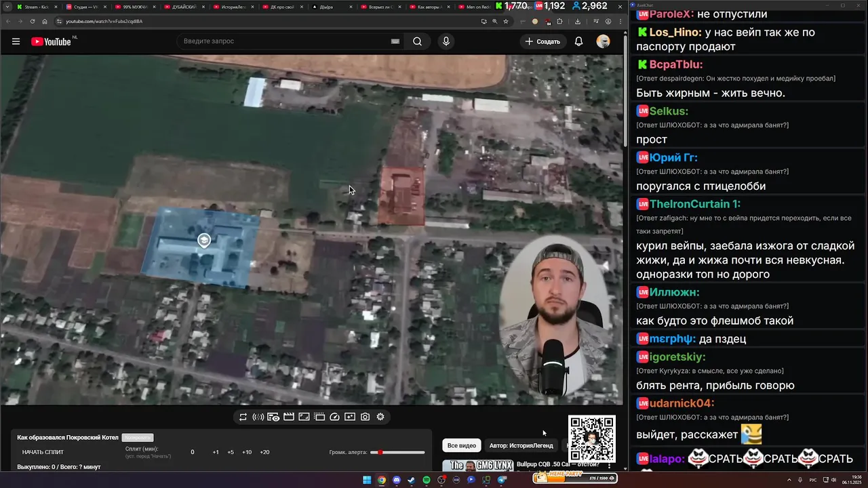Click the loop icon in player toolbar
The height and width of the screenshot is (488, 868).
pyautogui.click(x=243, y=417)
